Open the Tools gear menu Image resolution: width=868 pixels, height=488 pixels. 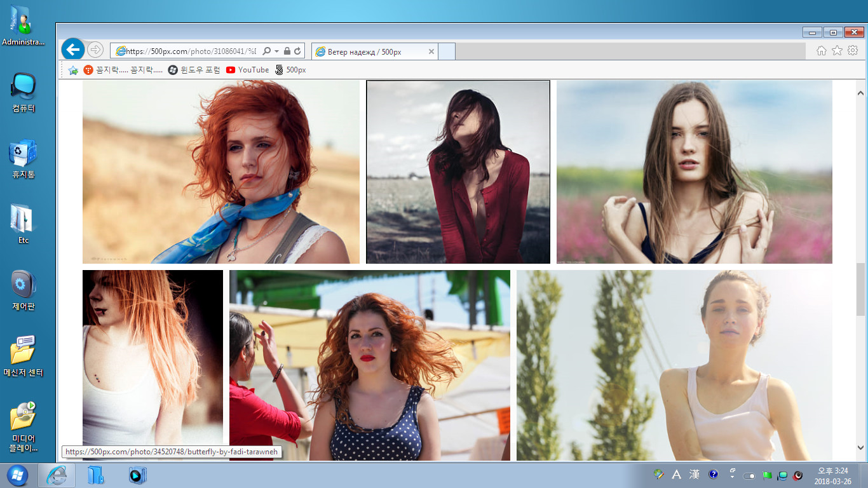point(853,50)
